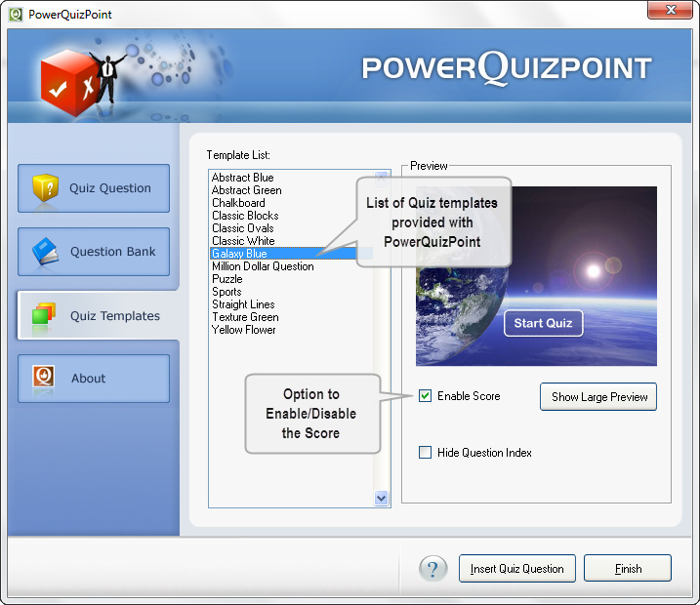Screen dimensions: 700x605
Task: Click the Quiz Question shield icon
Action: pyautogui.click(x=45, y=188)
